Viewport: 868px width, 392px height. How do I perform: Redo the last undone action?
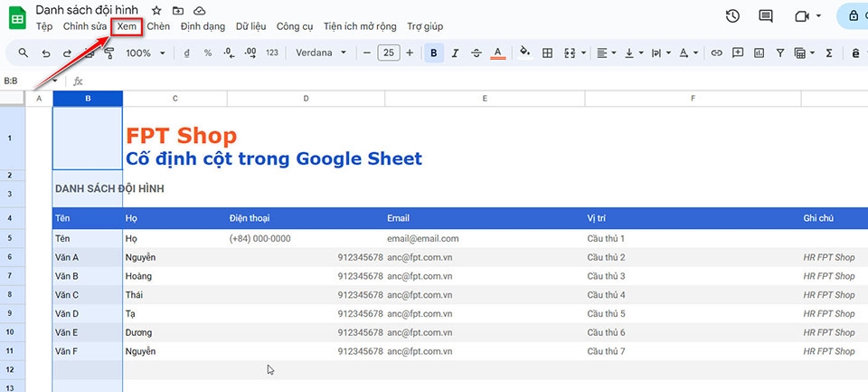coord(67,53)
